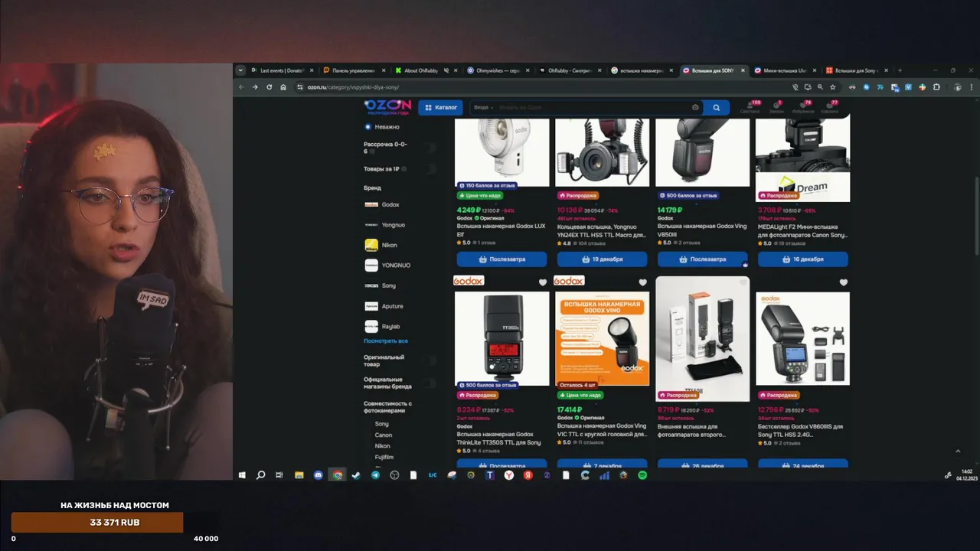
Task: Filter by Aputure brand
Action: (x=384, y=306)
